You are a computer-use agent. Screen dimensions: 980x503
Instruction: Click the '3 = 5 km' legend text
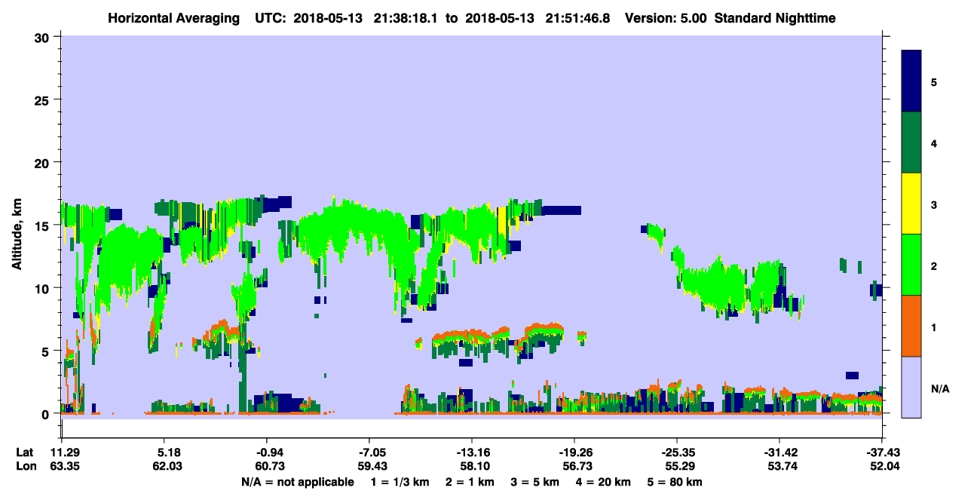(534, 482)
